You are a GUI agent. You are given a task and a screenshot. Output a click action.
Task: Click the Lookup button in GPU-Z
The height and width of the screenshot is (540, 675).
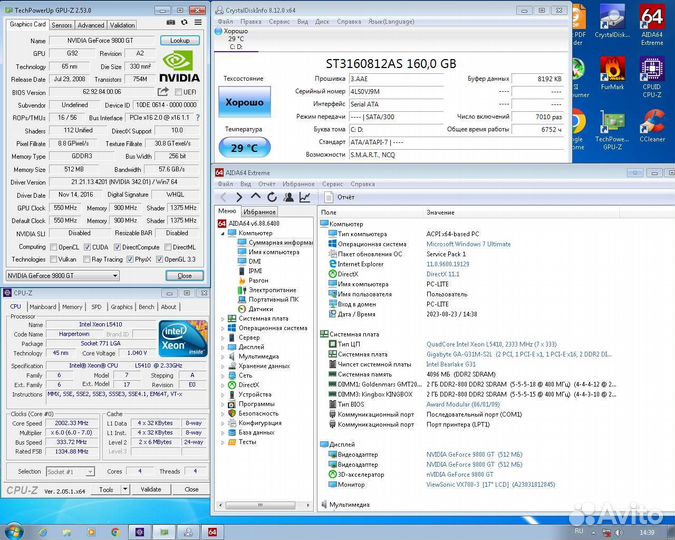pos(180,40)
